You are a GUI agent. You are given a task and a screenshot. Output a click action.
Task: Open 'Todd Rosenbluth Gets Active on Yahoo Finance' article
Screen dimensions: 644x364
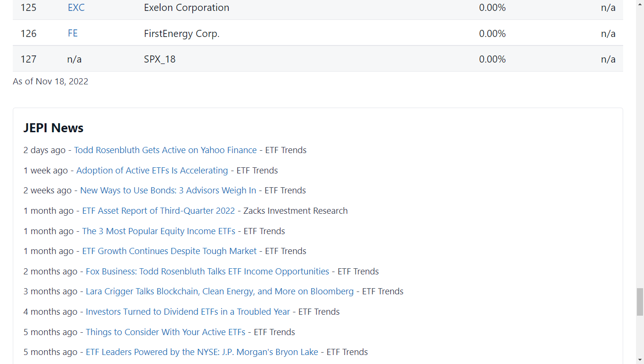[x=165, y=150]
